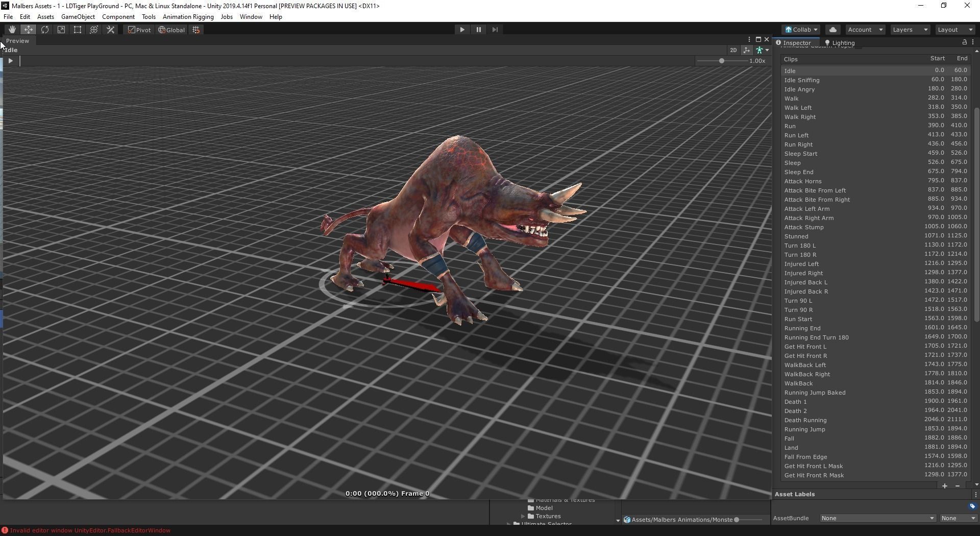The width and height of the screenshot is (980, 536).
Task: Open the asset labels tag icon
Action: [x=972, y=506]
